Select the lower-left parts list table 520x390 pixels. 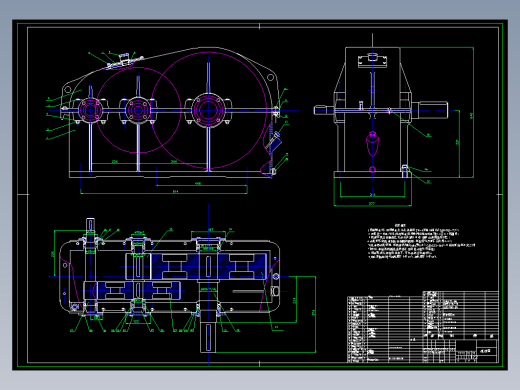click(x=385, y=329)
